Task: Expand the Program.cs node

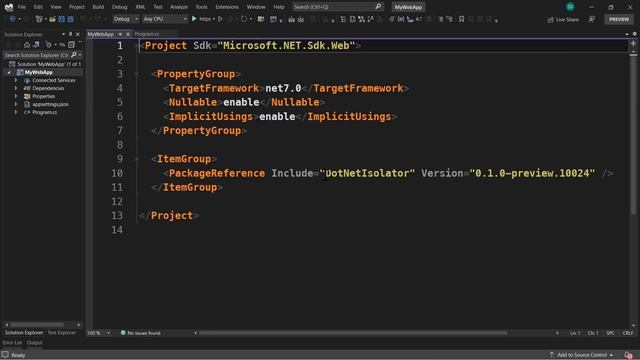Action: 16,112
